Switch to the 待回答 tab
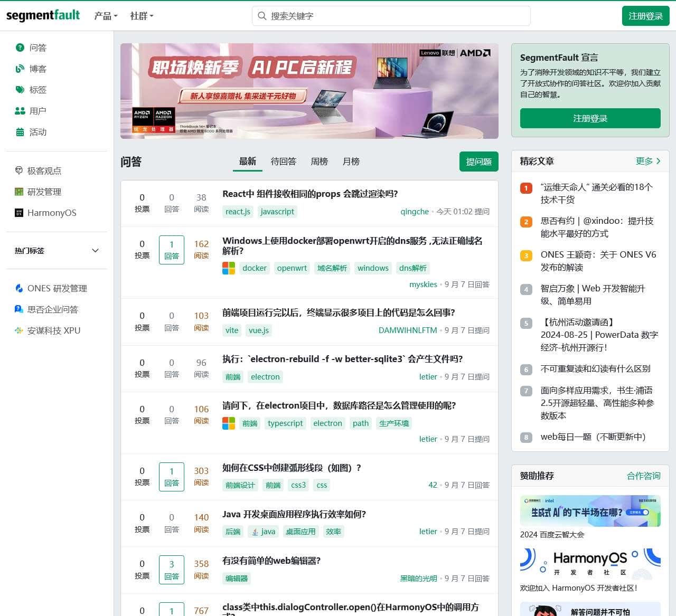The image size is (676, 616). click(x=284, y=162)
